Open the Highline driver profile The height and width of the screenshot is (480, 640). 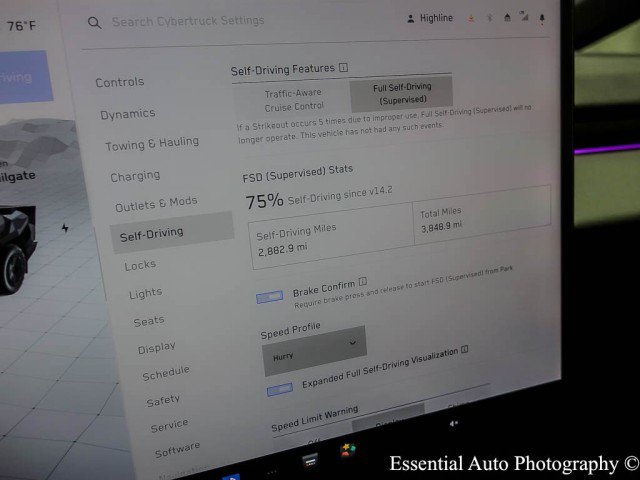[430, 18]
